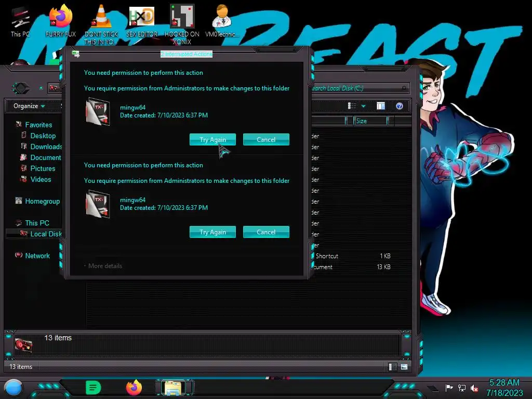
Task: Switch to details view icon in status bar
Action: (x=393, y=367)
